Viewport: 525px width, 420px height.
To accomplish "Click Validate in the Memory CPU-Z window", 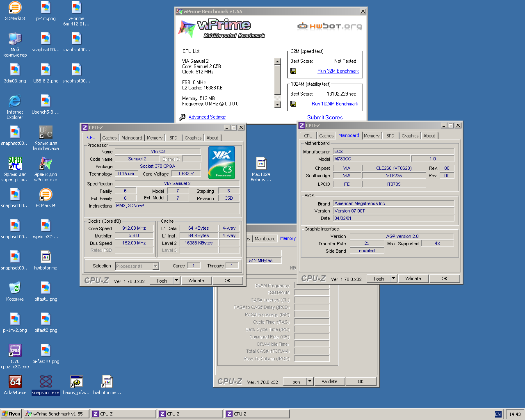I will [329, 381].
